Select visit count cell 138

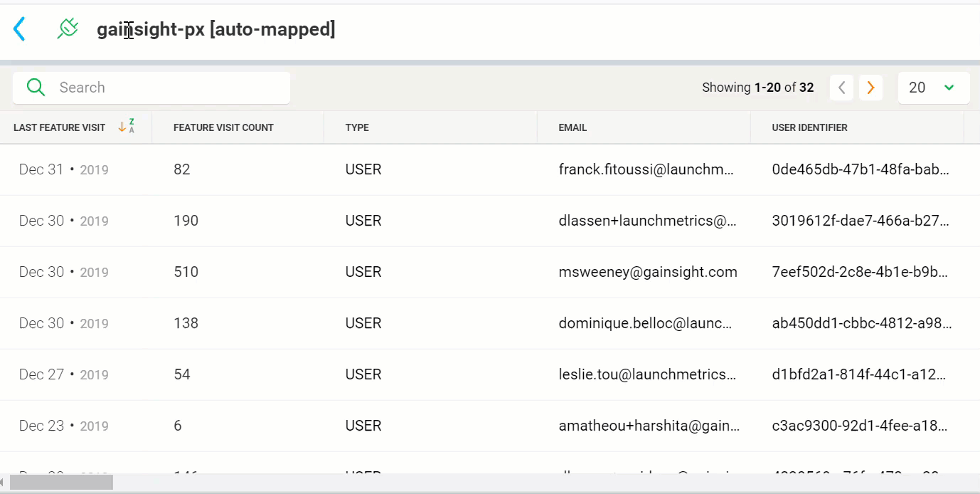[x=186, y=323]
